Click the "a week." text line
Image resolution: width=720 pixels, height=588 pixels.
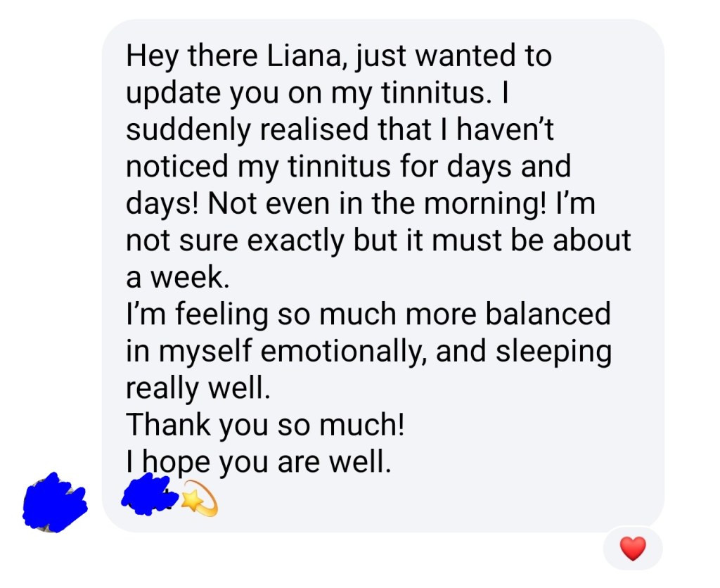point(178,279)
